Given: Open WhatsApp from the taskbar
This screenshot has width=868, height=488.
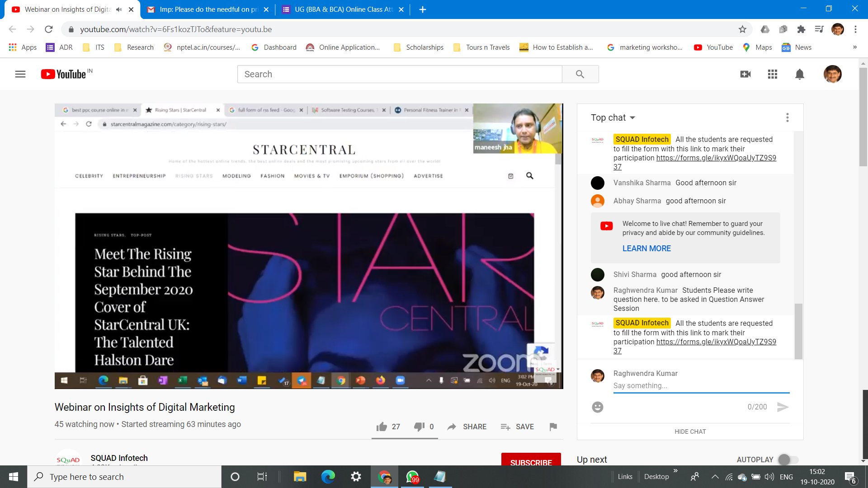Looking at the screenshot, I should click(412, 477).
